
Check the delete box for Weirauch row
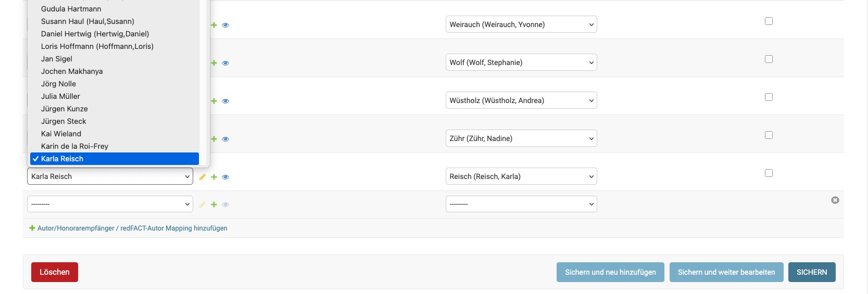click(769, 21)
